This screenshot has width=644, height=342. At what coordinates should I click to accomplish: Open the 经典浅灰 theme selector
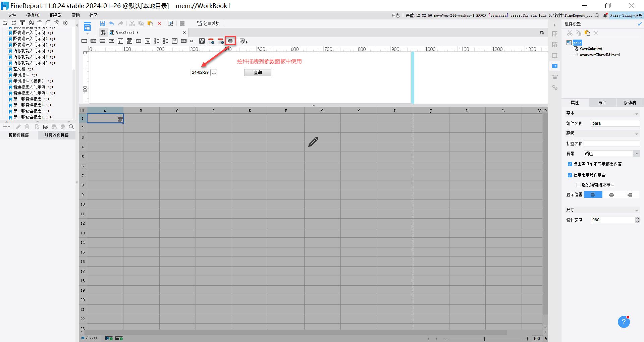(208, 23)
